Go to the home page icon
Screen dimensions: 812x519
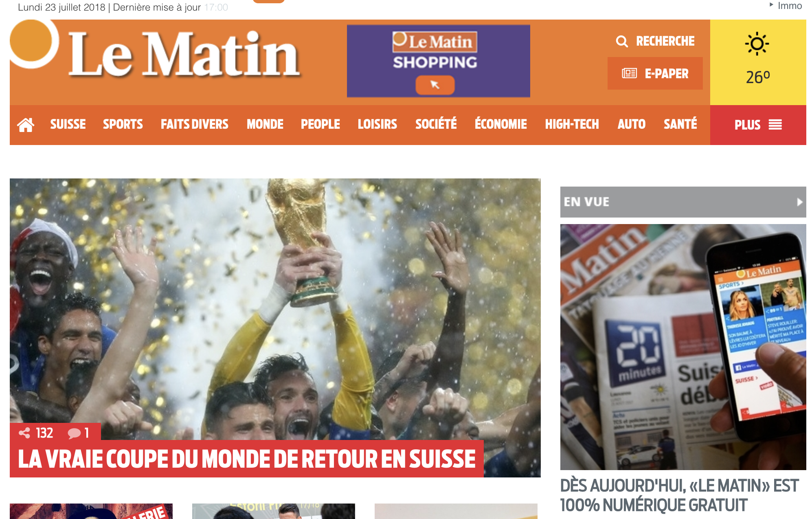pyautogui.click(x=25, y=125)
